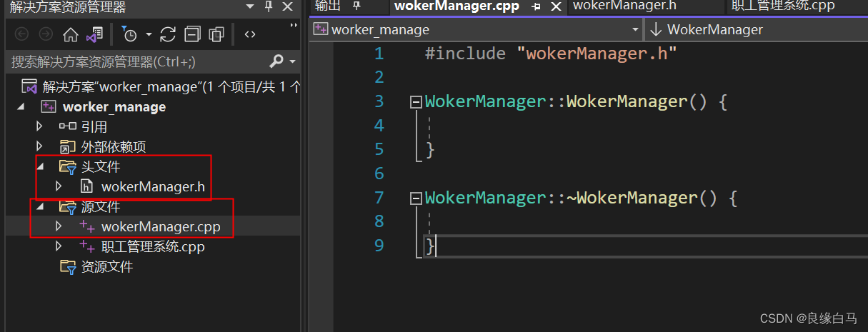
Task: Collapse the WokerManager constructor code block
Action: point(415,102)
